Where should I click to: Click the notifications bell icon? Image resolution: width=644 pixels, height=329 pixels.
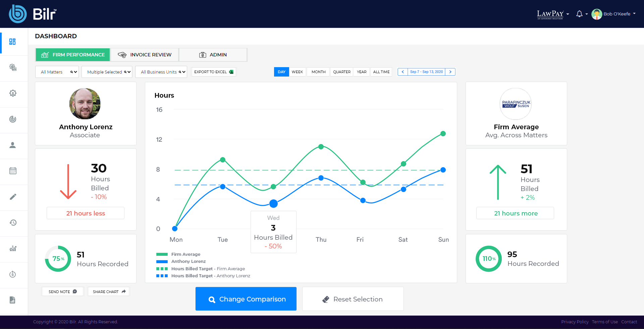click(579, 14)
